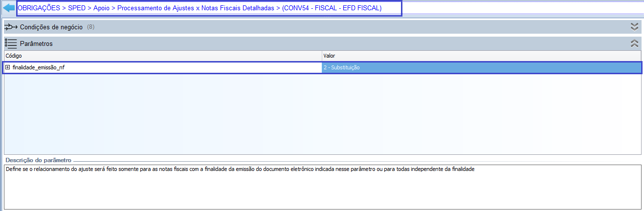This screenshot has height=211, width=644.
Task: Expand Condições de negócio with double chevron
Action: point(634,27)
